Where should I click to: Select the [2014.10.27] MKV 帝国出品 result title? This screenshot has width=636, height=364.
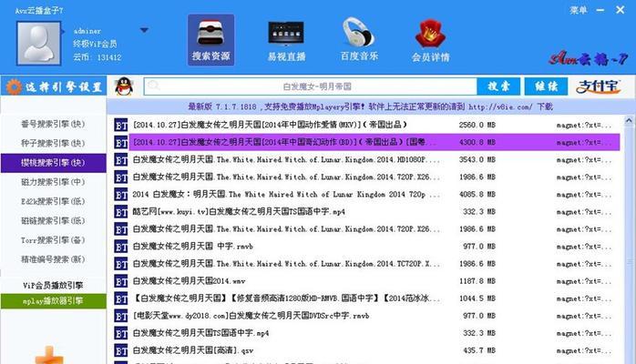pyautogui.click(x=270, y=125)
